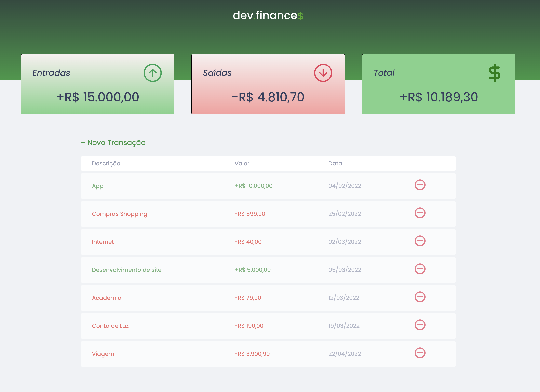The width and height of the screenshot is (540, 392).
Task: Delete the Internet transaction
Action: pyautogui.click(x=420, y=241)
